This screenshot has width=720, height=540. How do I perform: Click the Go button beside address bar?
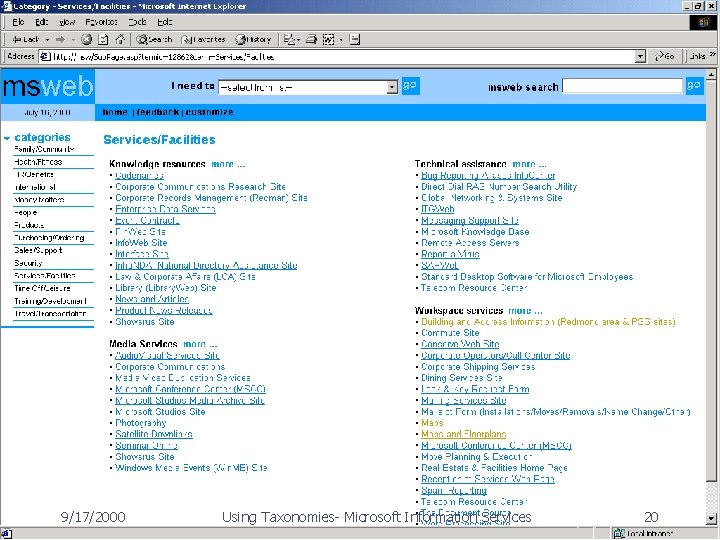665,56
